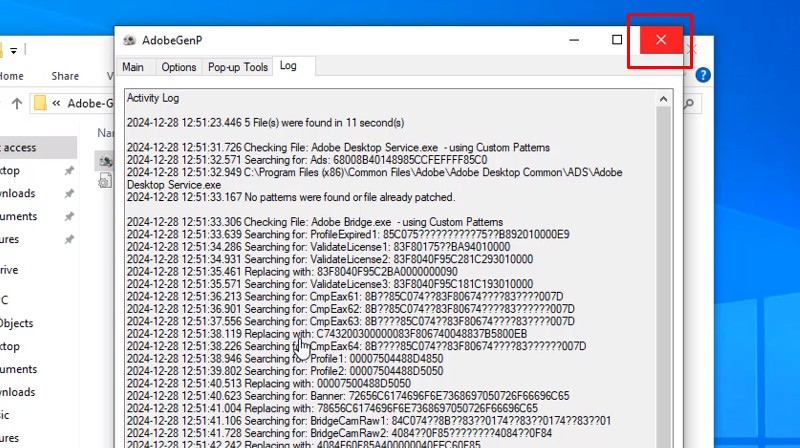Go up one folder with Explorer's up arrow
Viewport: 800px width, 448px height.
point(17,103)
